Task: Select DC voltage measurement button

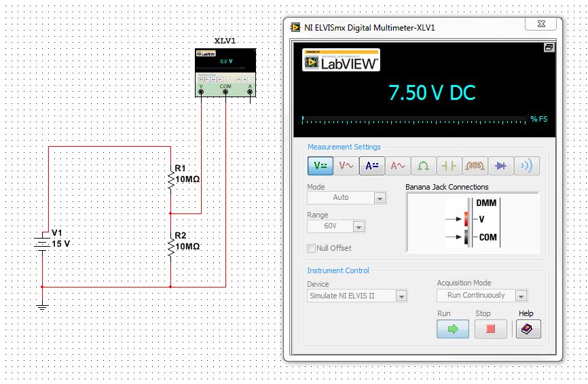Action: point(320,166)
